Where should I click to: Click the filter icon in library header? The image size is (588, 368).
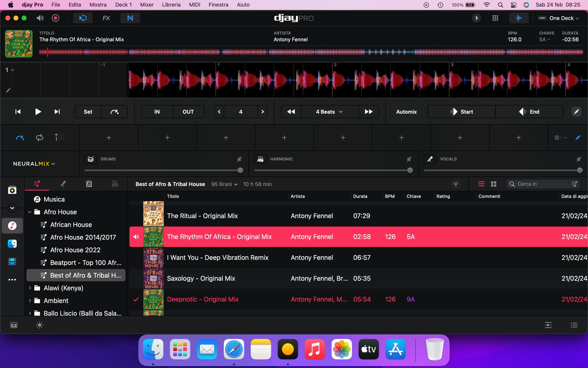point(456,184)
